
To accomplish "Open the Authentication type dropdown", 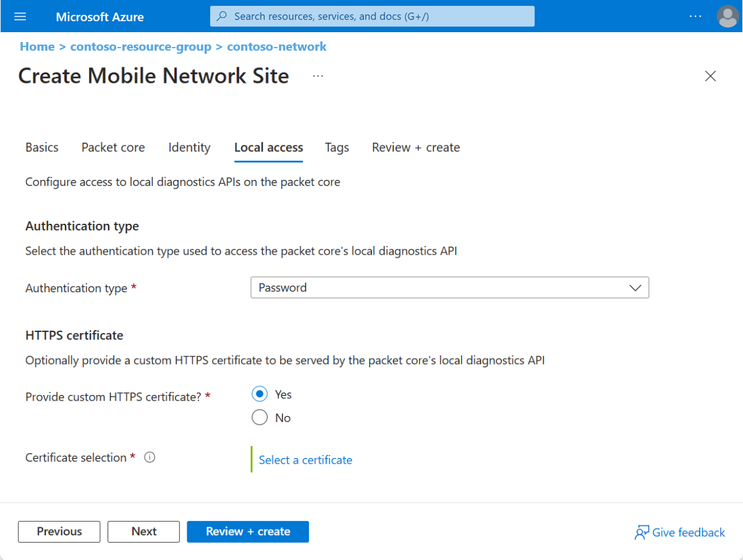I will [449, 287].
